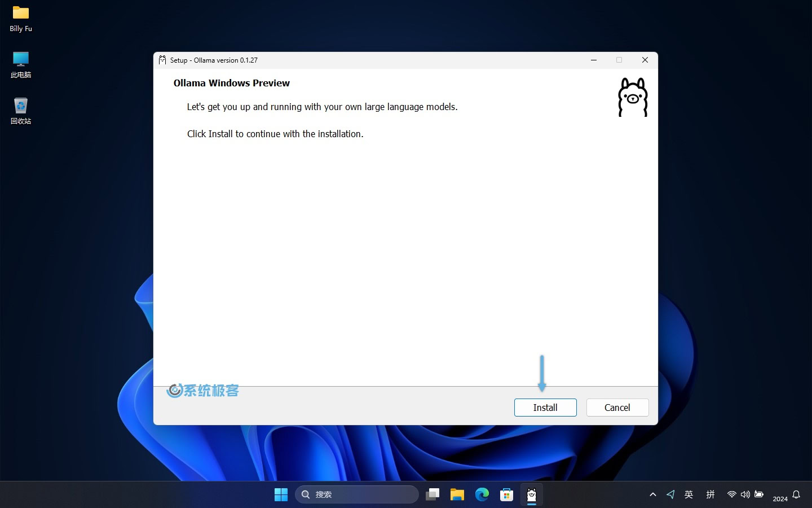
Task: Select the 此电脑 desktop icon
Action: point(21,65)
